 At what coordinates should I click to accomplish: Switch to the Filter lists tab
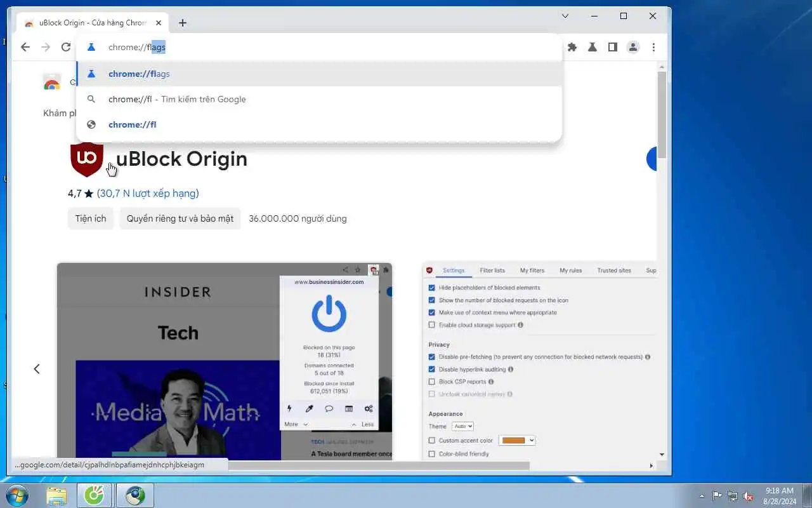point(492,271)
